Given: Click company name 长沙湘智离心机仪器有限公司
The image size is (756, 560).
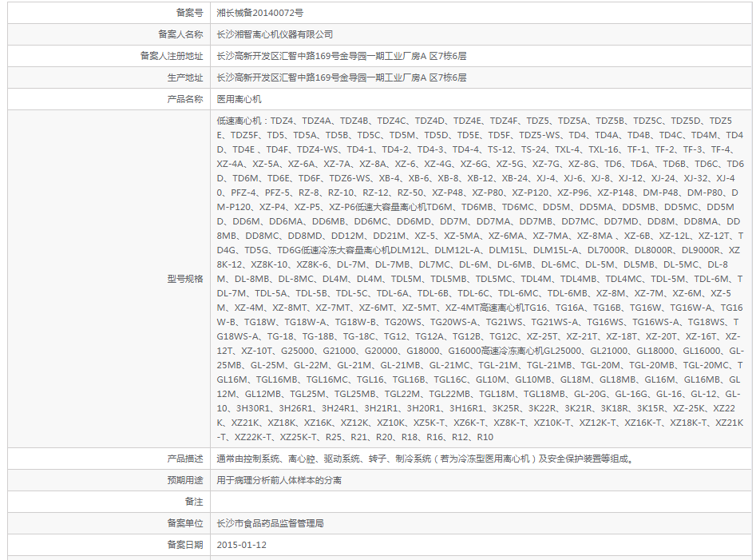Looking at the screenshot, I should [275, 34].
